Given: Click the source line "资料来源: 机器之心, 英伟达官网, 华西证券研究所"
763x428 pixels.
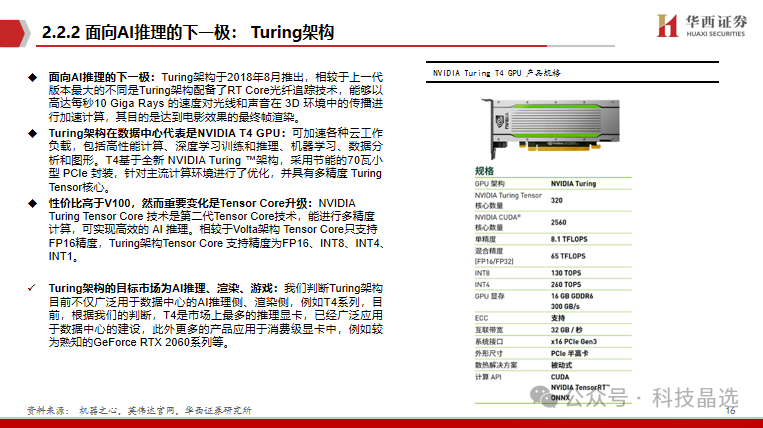Looking at the screenshot, I should click(139, 410).
